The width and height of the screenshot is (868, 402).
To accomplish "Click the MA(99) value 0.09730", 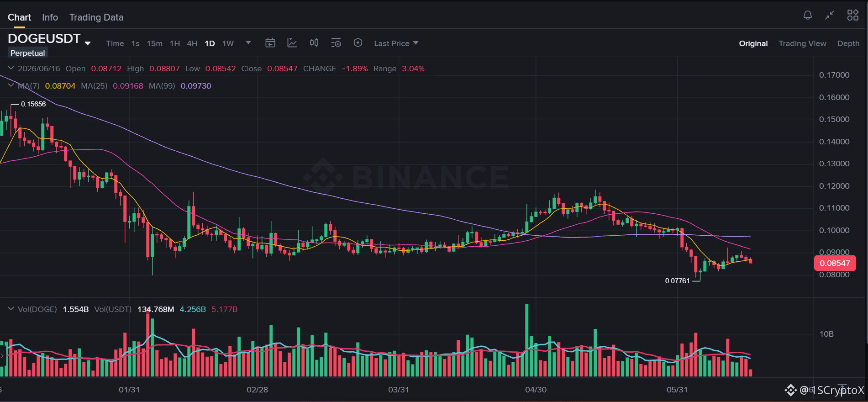I will point(196,86).
